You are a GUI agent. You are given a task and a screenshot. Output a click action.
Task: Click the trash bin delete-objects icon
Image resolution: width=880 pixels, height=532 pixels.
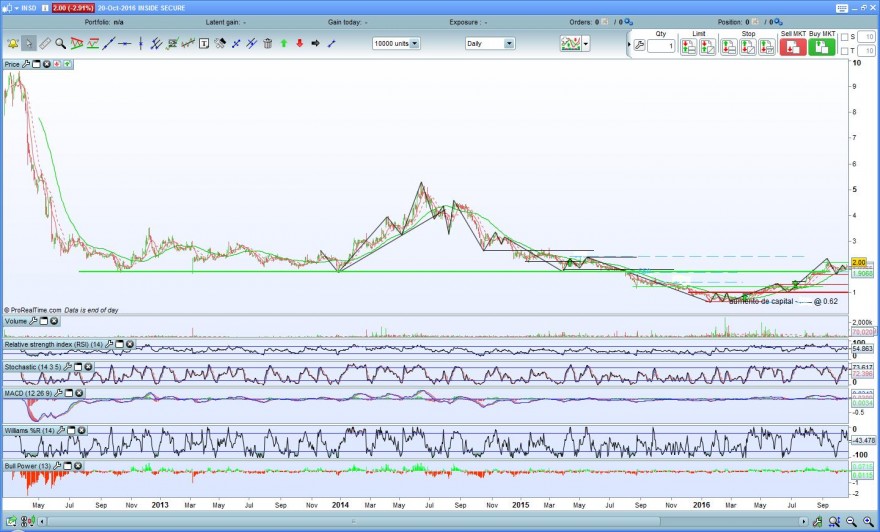(x=268, y=43)
